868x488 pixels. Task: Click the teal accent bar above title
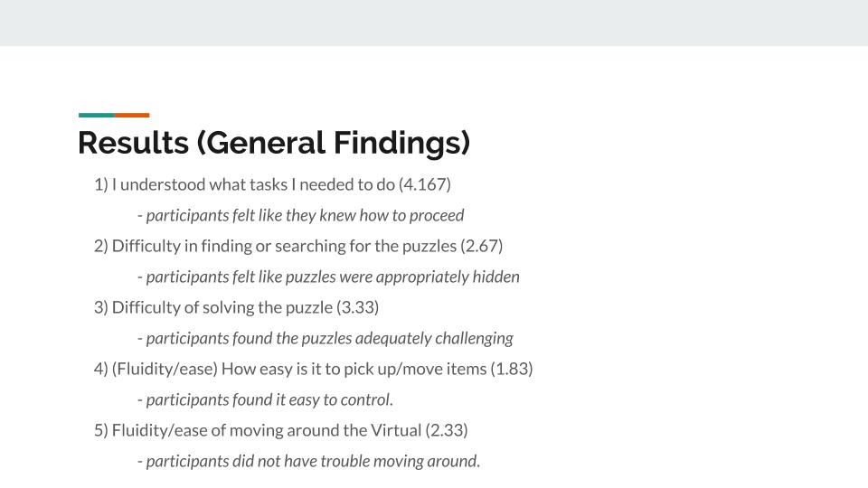(x=97, y=115)
